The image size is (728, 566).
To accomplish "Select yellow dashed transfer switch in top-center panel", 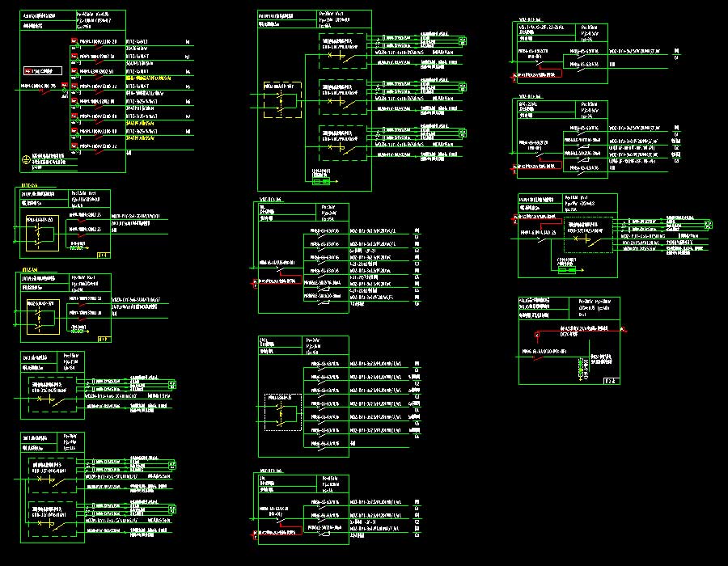I will pyautogui.click(x=281, y=100).
